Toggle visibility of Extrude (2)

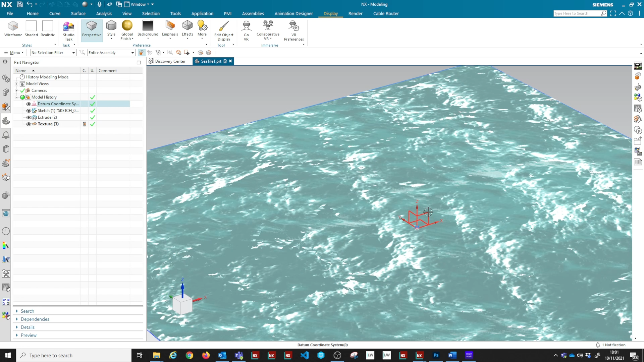tap(29, 117)
